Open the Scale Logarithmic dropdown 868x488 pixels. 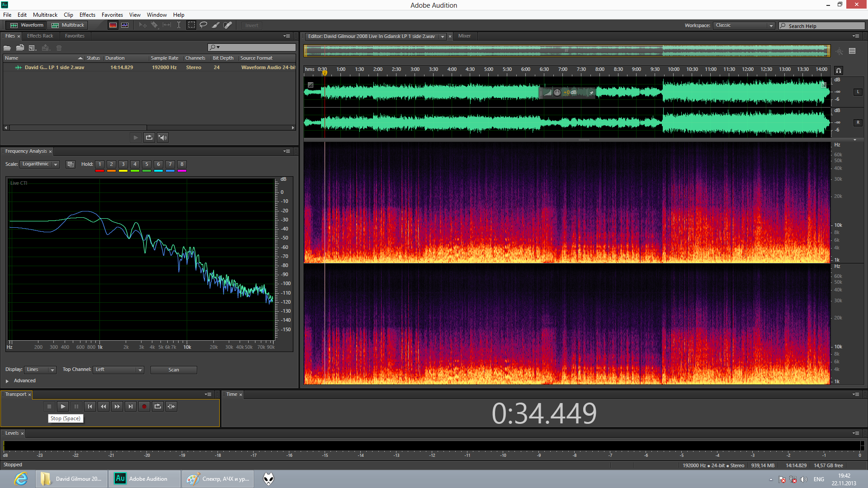pos(39,164)
